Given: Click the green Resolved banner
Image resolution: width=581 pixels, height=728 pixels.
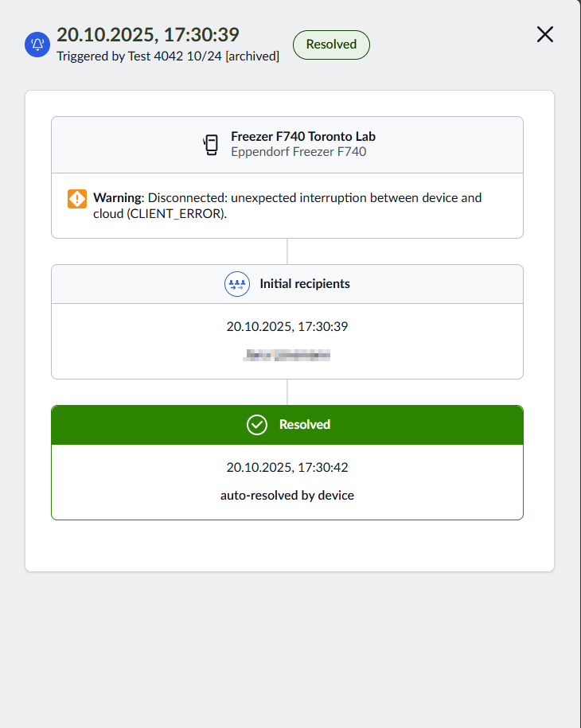Looking at the screenshot, I should point(287,425).
